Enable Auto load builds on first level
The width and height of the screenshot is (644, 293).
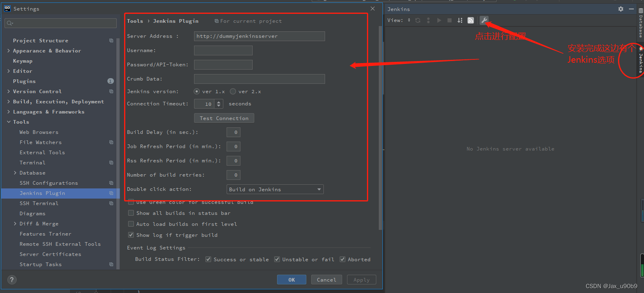131,224
